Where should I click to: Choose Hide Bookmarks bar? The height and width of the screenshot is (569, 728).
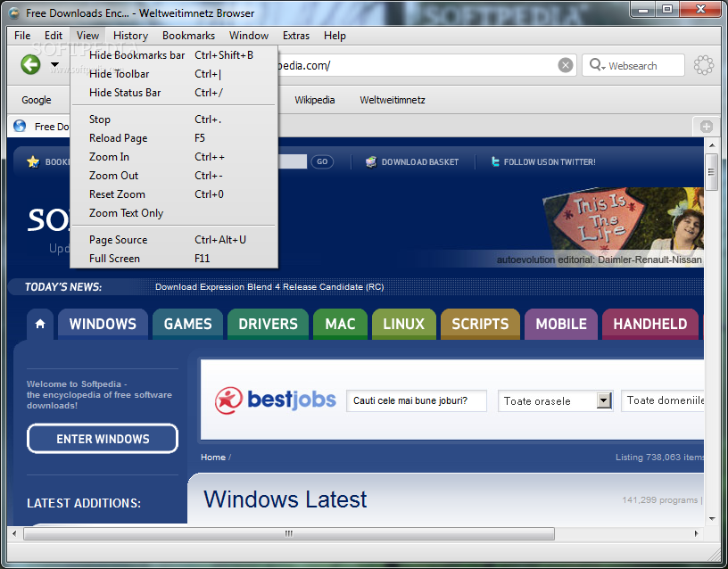[174, 55]
